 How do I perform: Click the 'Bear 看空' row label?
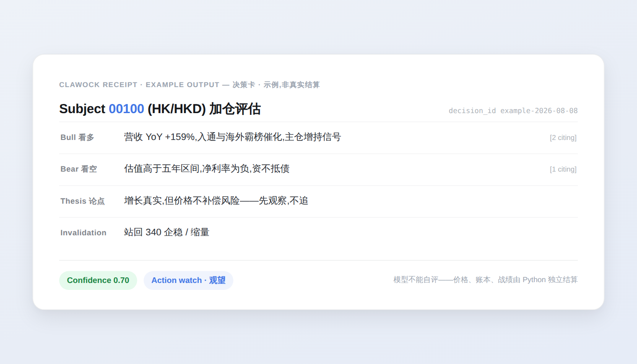point(78,169)
